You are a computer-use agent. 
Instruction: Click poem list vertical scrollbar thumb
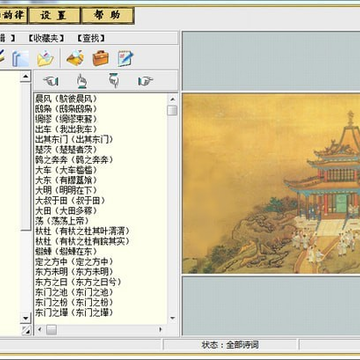coord(172,110)
